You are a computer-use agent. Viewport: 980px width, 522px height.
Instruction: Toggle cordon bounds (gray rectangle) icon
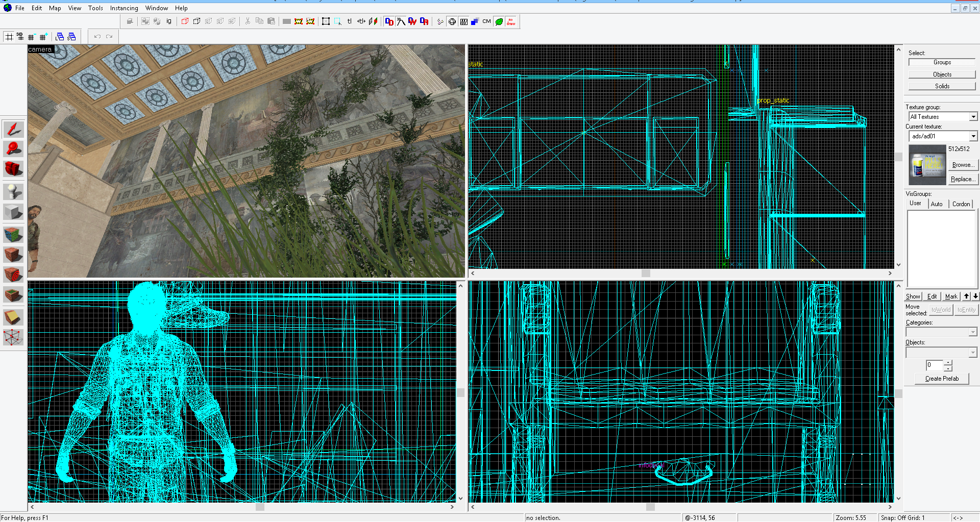point(287,21)
